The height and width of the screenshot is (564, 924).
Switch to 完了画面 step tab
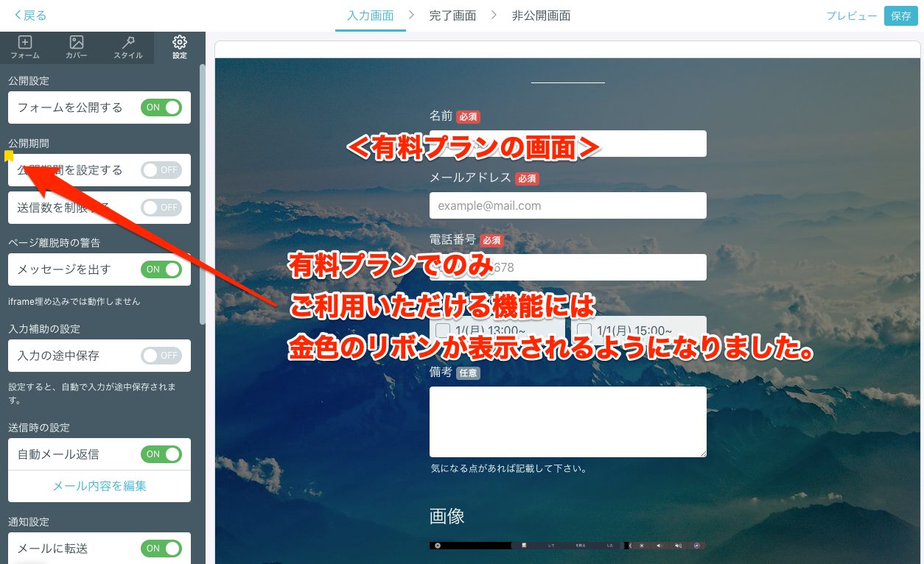[x=452, y=15]
